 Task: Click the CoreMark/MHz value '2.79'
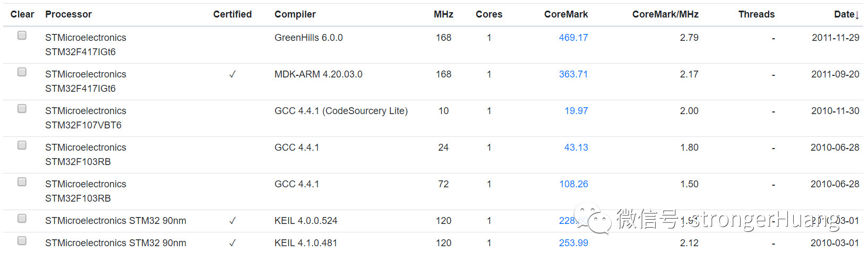(689, 38)
